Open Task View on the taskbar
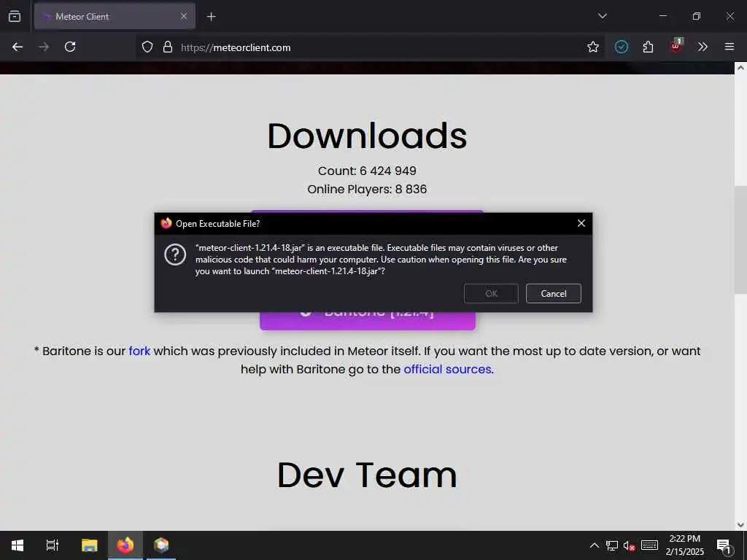 pyautogui.click(x=53, y=545)
